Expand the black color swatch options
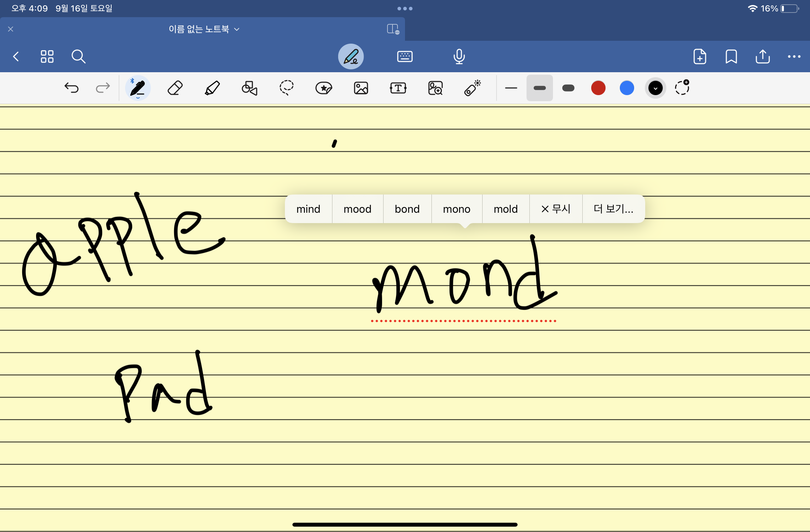The width and height of the screenshot is (810, 532). [x=655, y=88]
